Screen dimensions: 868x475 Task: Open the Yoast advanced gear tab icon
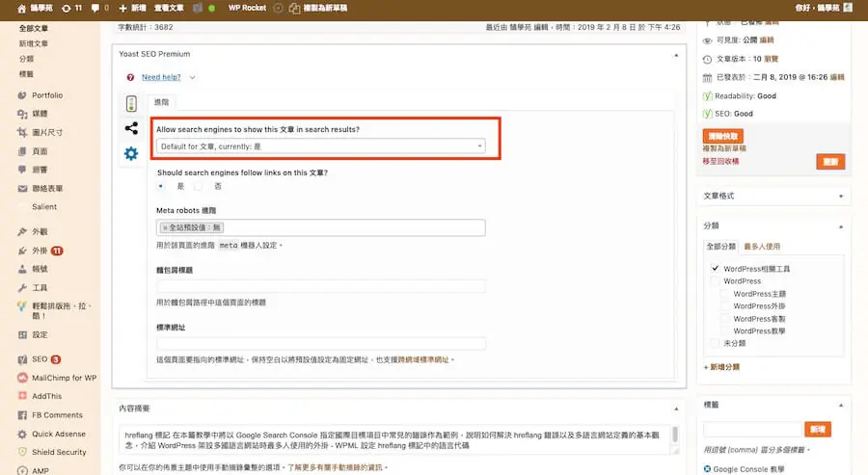[x=131, y=153]
